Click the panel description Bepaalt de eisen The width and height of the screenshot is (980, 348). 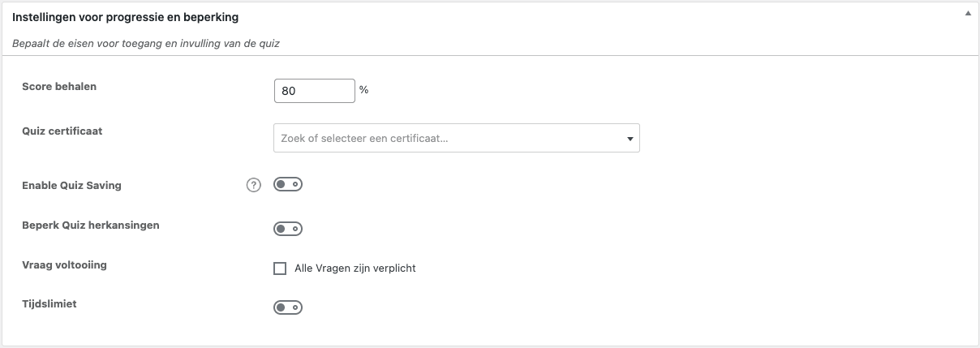pyautogui.click(x=146, y=43)
